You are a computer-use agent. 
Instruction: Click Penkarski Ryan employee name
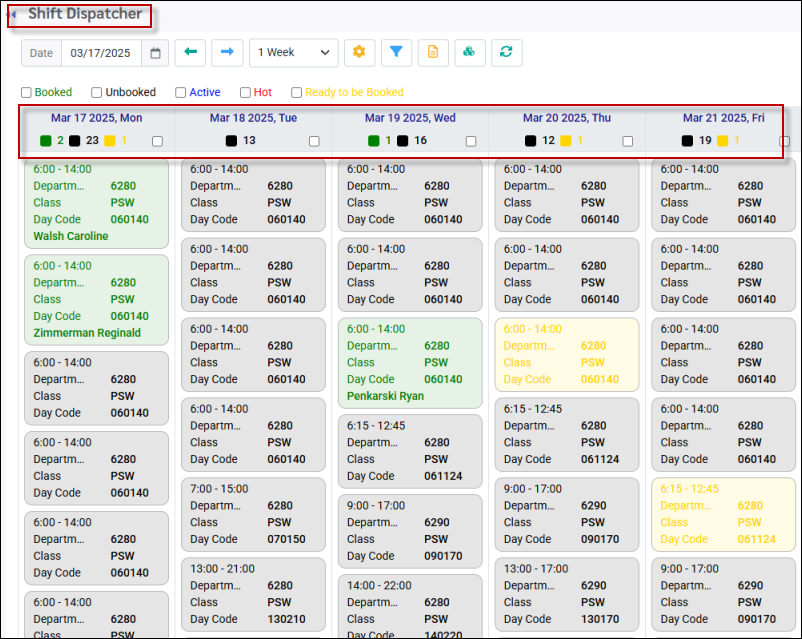(x=385, y=396)
